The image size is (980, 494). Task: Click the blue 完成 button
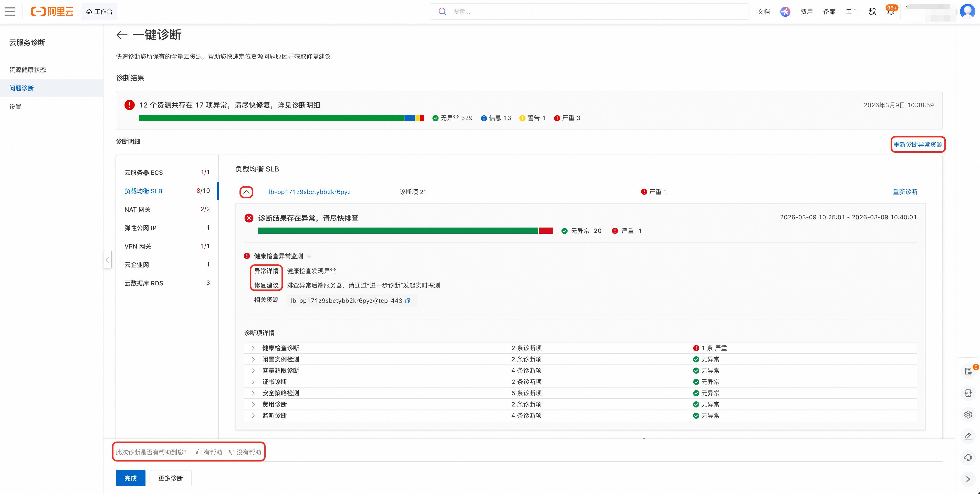coord(130,478)
